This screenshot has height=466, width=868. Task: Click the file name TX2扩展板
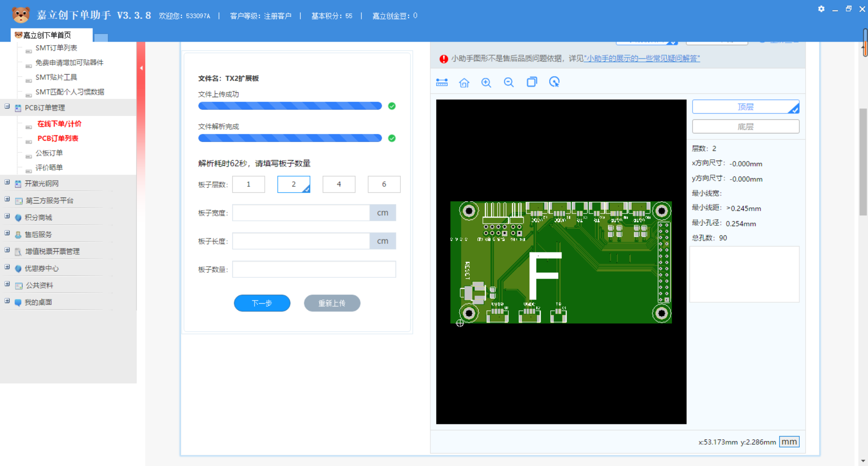point(242,78)
